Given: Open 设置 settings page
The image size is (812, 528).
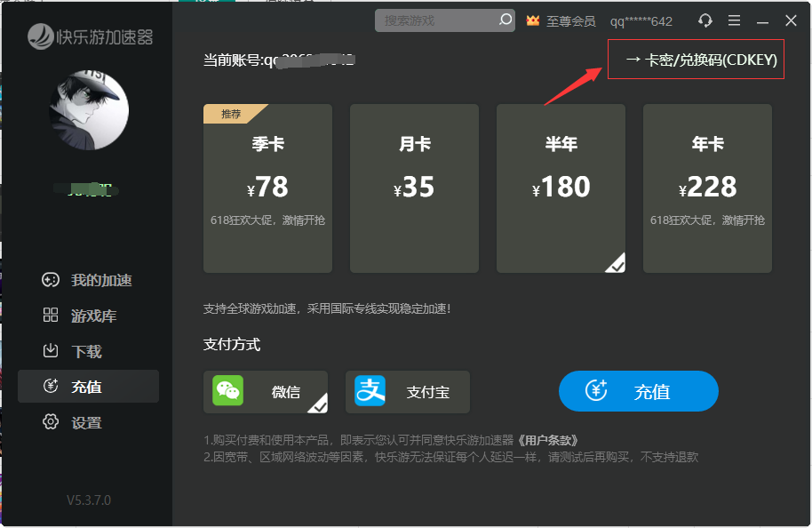Looking at the screenshot, I should (x=86, y=423).
